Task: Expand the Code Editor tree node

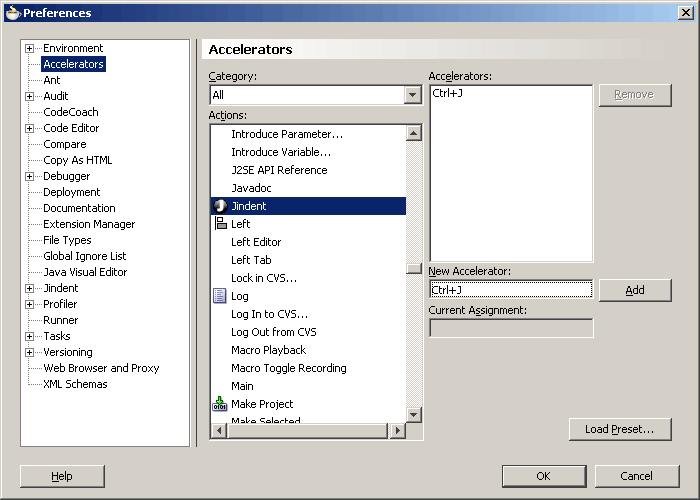Action: pyautogui.click(x=30, y=128)
